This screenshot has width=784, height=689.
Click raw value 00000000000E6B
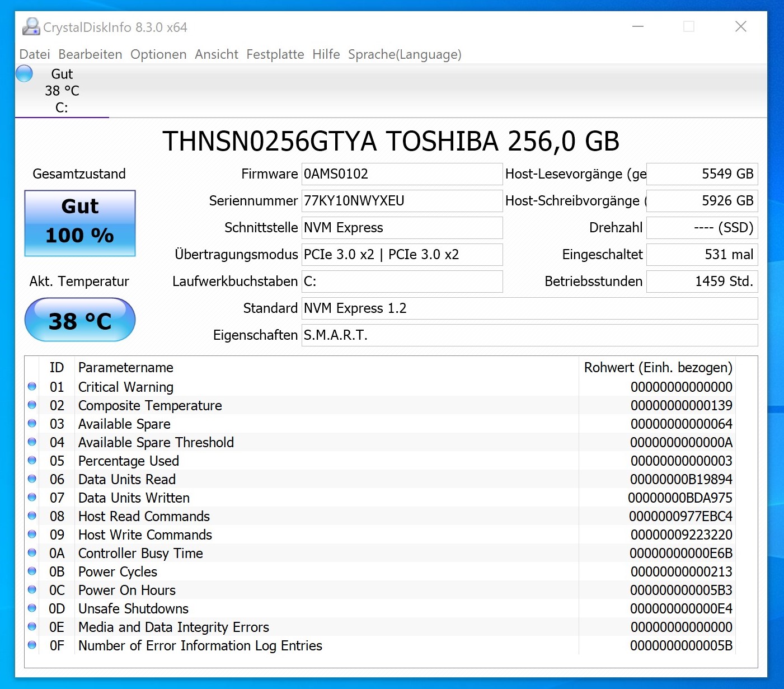[681, 553]
